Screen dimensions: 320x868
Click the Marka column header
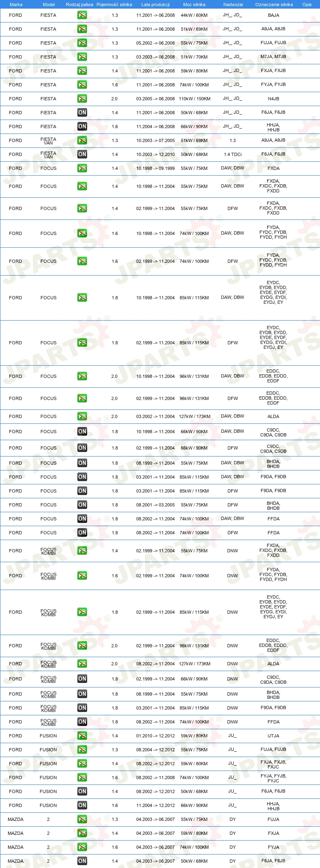16,5
